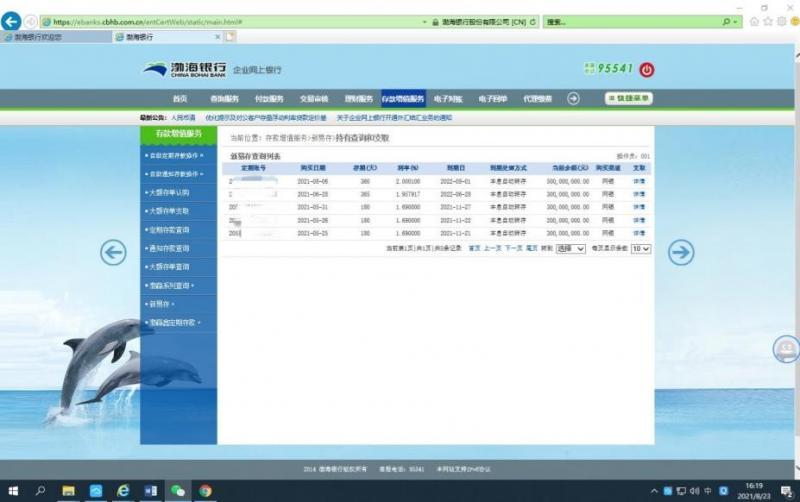
Task: Open WeChat from the Windows taskbar
Action: [x=177, y=491]
